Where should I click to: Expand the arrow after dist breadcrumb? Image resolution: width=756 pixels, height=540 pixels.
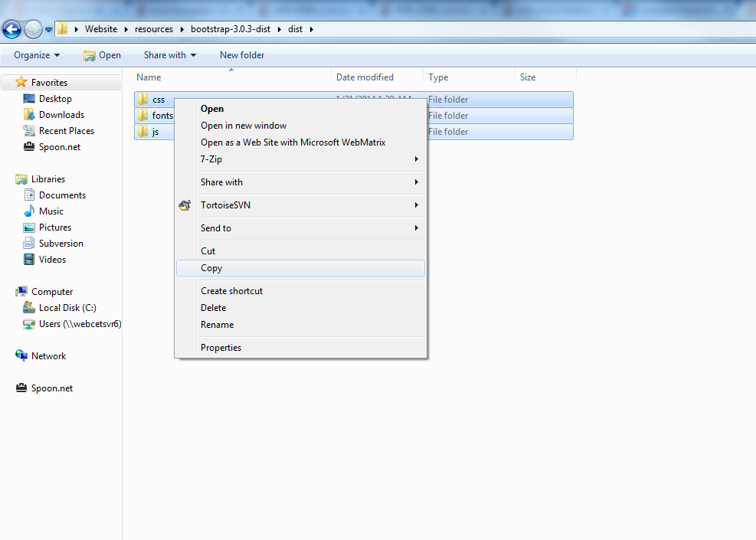[x=312, y=29]
